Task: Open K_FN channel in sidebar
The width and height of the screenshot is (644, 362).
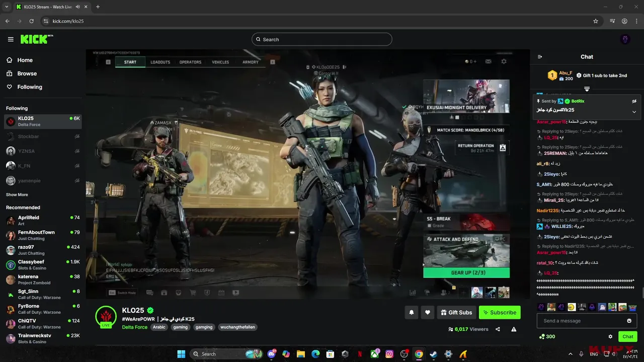Action: point(43,165)
